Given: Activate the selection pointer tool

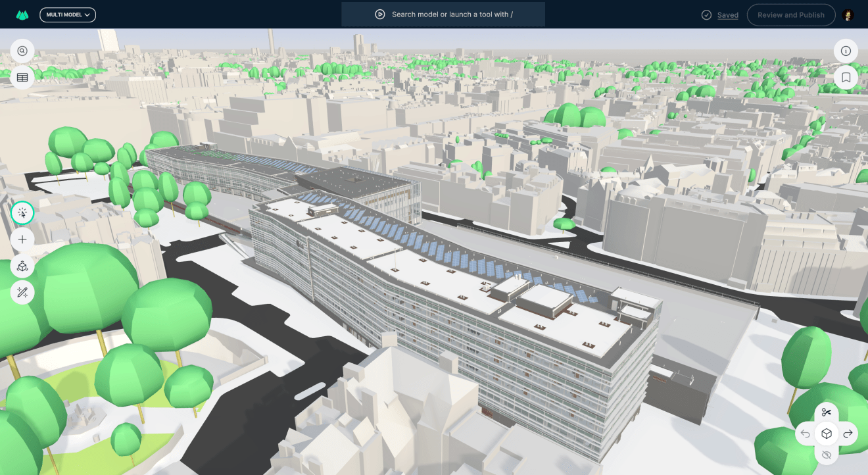Looking at the screenshot, I should 22,213.
